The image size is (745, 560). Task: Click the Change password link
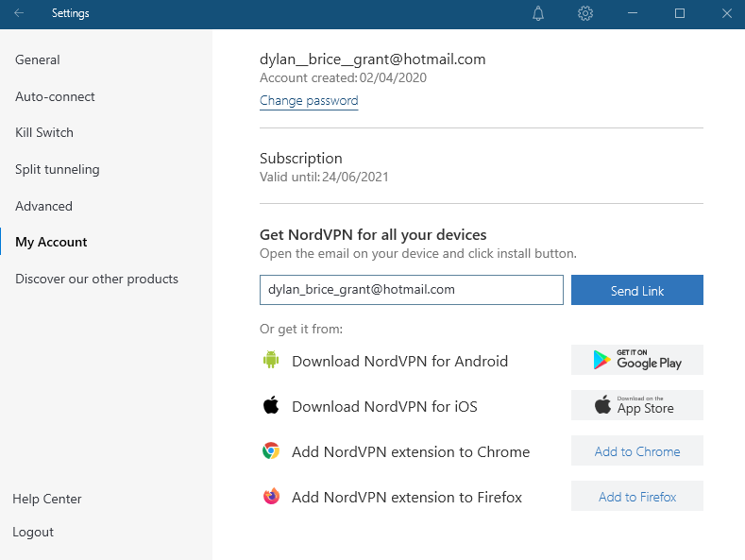tap(309, 101)
